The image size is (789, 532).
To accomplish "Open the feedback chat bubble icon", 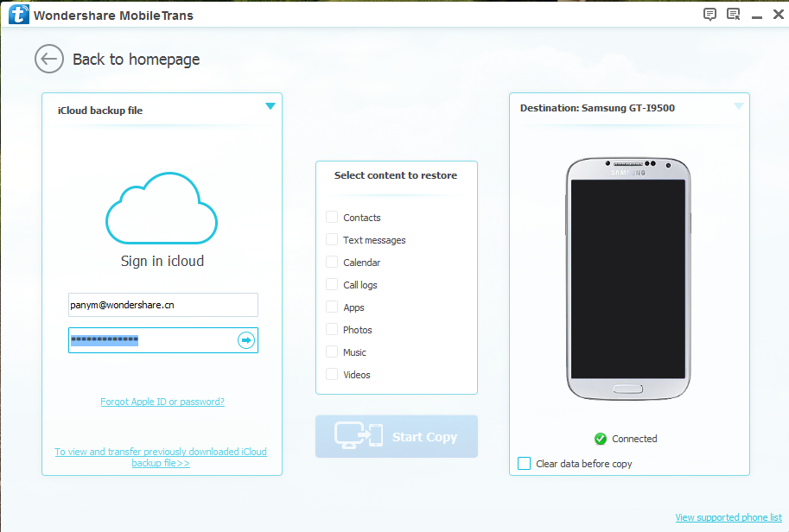I will (x=709, y=14).
